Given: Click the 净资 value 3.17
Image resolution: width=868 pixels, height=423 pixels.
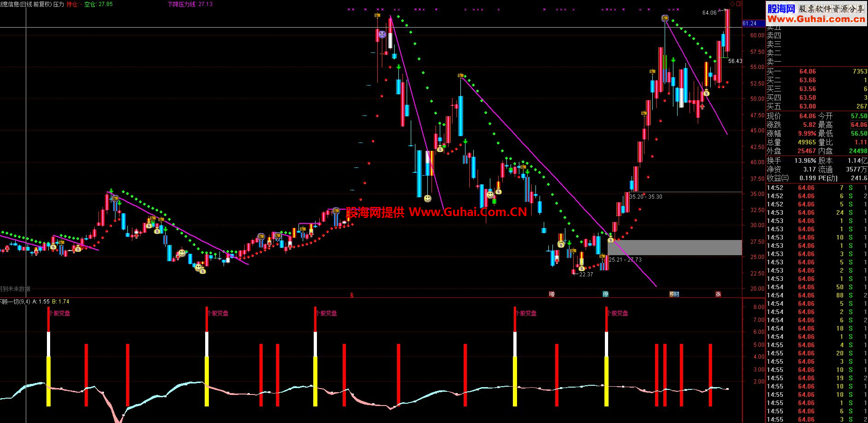Looking at the screenshot, I should coord(809,170).
